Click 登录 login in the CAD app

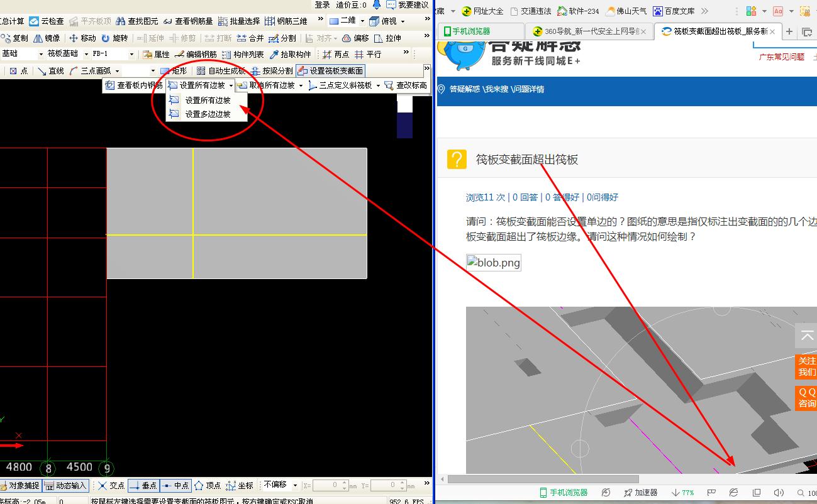(x=323, y=5)
